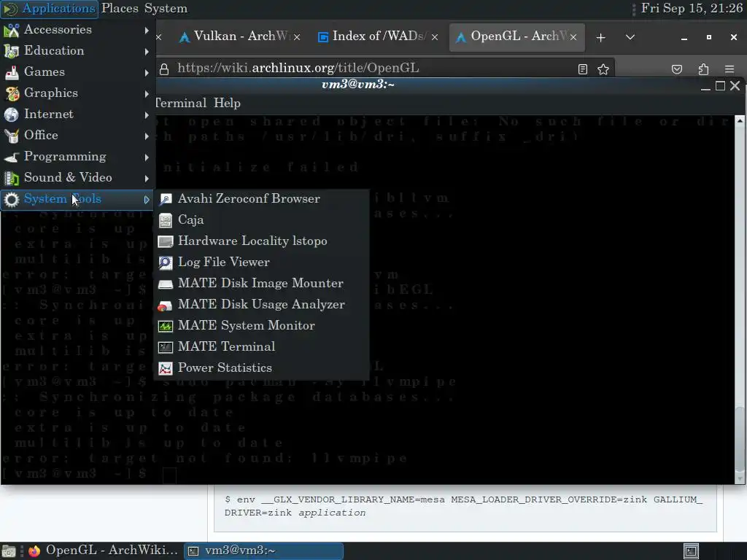This screenshot has height=560, width=747.
Task: Open the list all tabs dropdown
Action: [x=630, y=37]
